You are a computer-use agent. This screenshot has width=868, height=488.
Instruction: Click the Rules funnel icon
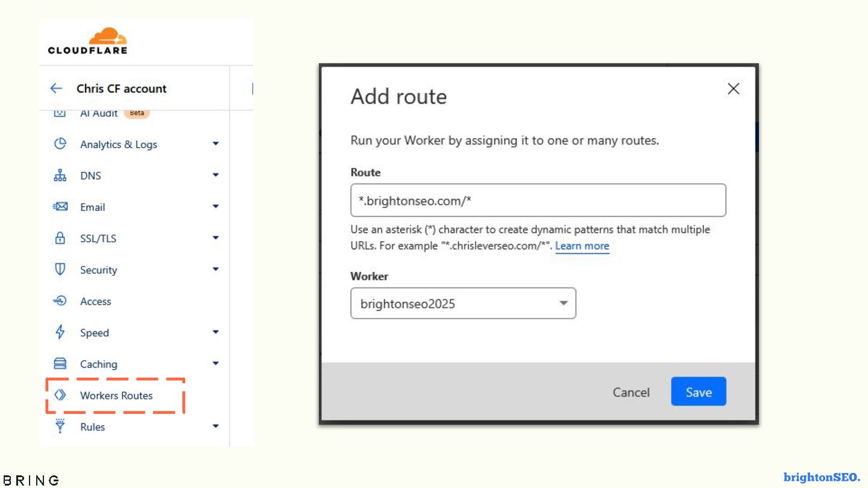pyautogui.click(x=60, y=426)
